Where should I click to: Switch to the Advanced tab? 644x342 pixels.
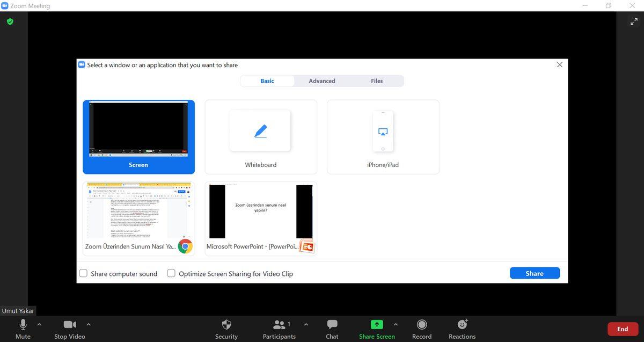pos(322,81)
